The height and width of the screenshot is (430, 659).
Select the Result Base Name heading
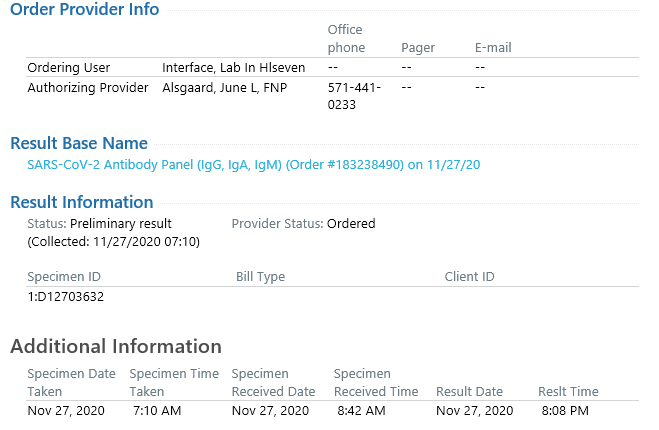(79, 143)
